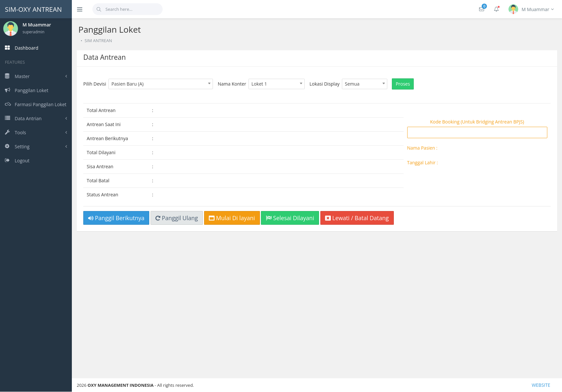Click the magnifier icon in search box
The image size is (562, 392).
[x=99, y=9]
